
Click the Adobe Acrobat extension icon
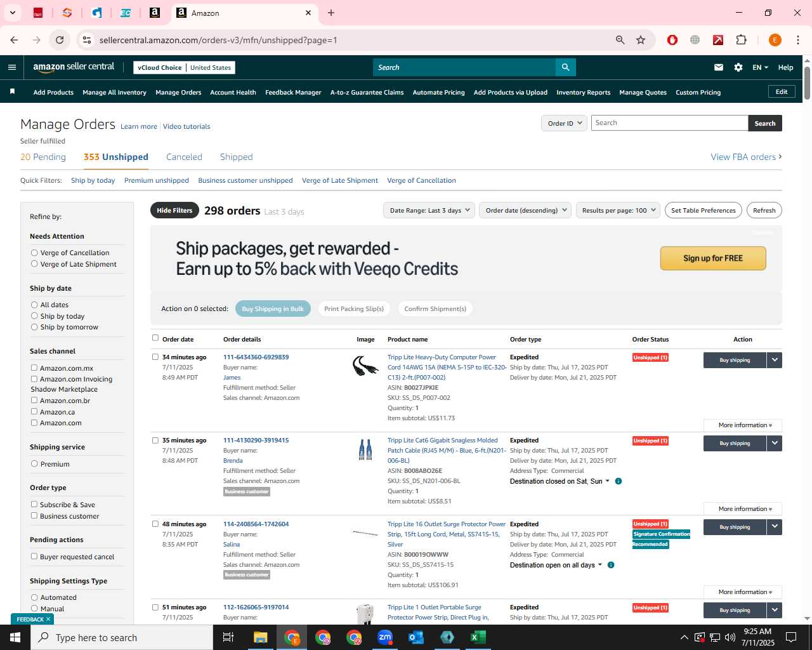tap(718, 40)
